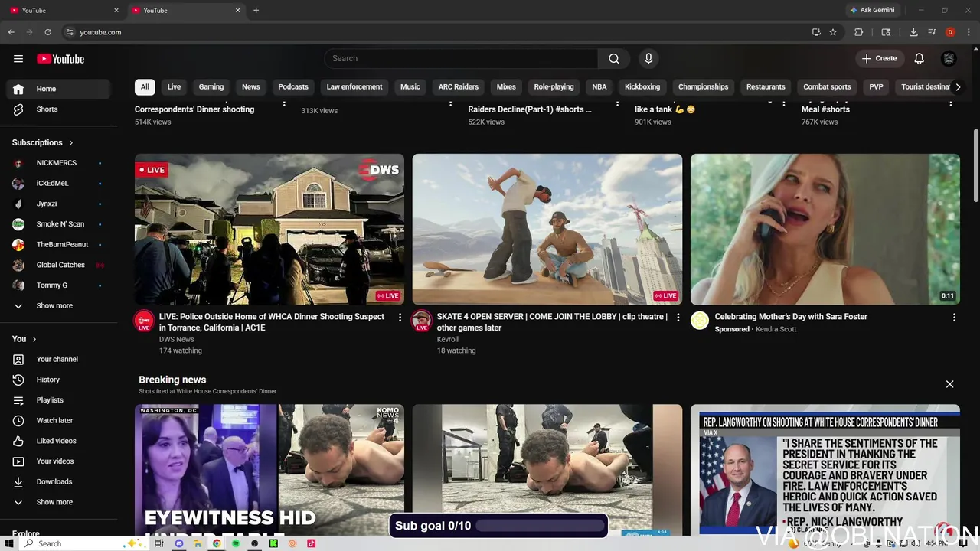This screenshot has width=980, height=551.
Task: Select the All filter chip
Action: click(145, 87)
